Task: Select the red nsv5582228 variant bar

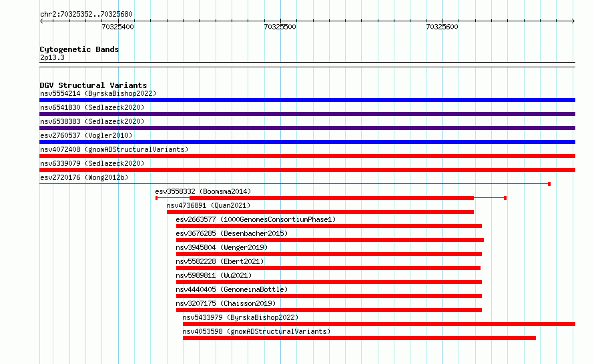Action: click(x=328, y=268)
